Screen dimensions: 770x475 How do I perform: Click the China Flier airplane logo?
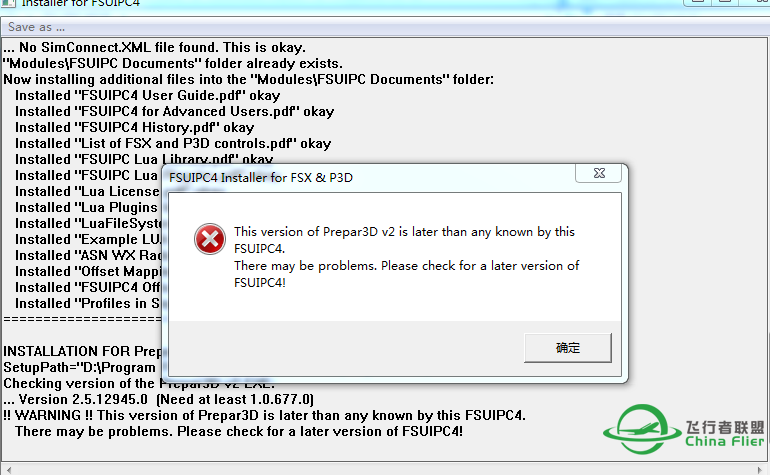pyautogui.click(x=636, y=429)
